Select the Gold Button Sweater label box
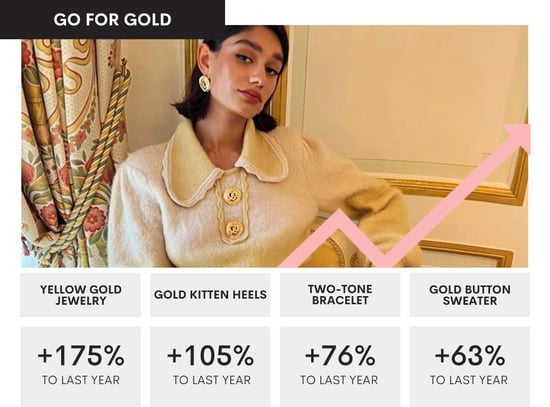This screenshot has height=407, width=550. (470, 295)
